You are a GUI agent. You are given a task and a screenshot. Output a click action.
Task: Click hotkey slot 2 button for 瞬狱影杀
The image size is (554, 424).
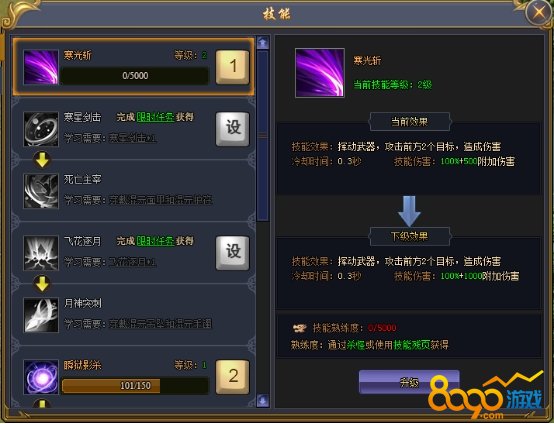tap(232, 377)
